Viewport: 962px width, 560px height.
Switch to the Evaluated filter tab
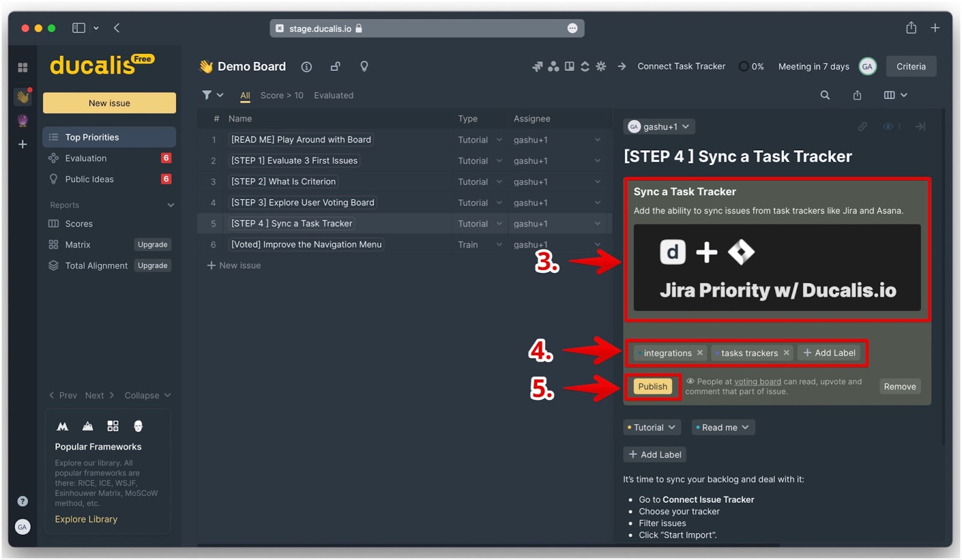pos(334,95)
